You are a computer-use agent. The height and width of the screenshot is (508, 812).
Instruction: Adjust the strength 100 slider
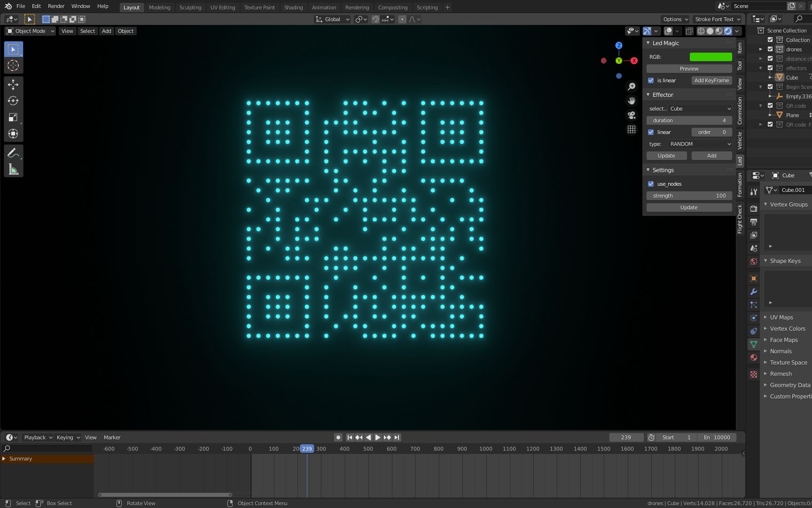pos(689,196)
